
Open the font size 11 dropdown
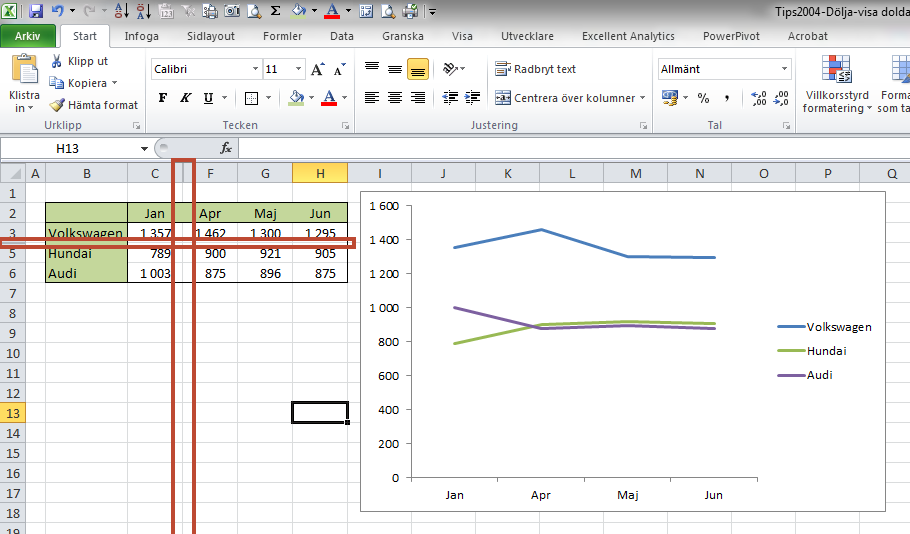pos(298,69)
